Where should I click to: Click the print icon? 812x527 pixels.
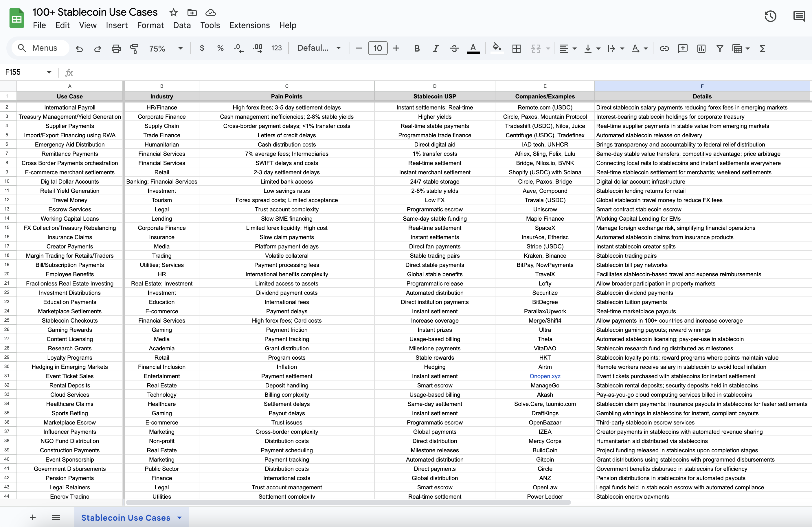(x=116, y=48)
